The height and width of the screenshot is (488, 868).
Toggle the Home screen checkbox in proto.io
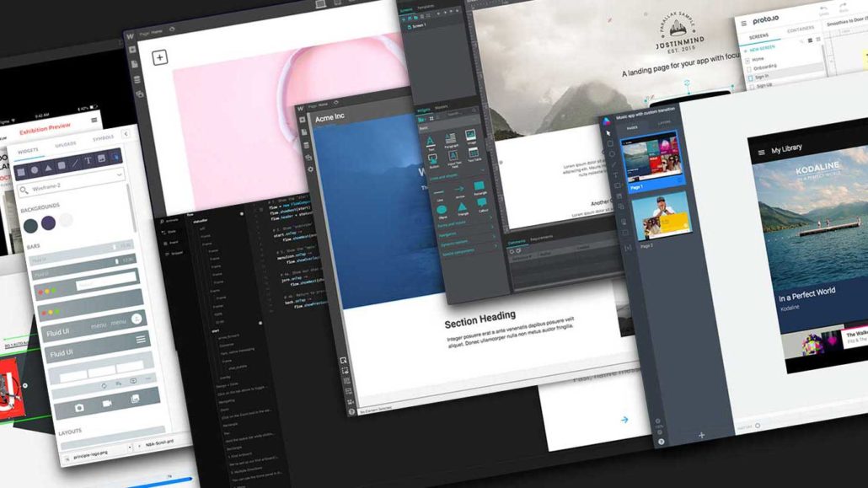tap(747, 61)
